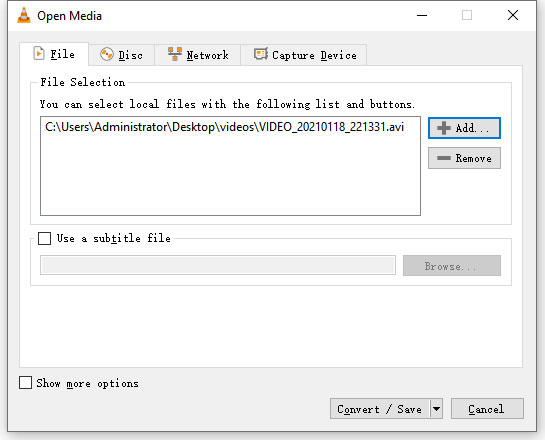Close the Open Media dialog
The width and height of the screenshot is (545, 440).
(513, 15)
